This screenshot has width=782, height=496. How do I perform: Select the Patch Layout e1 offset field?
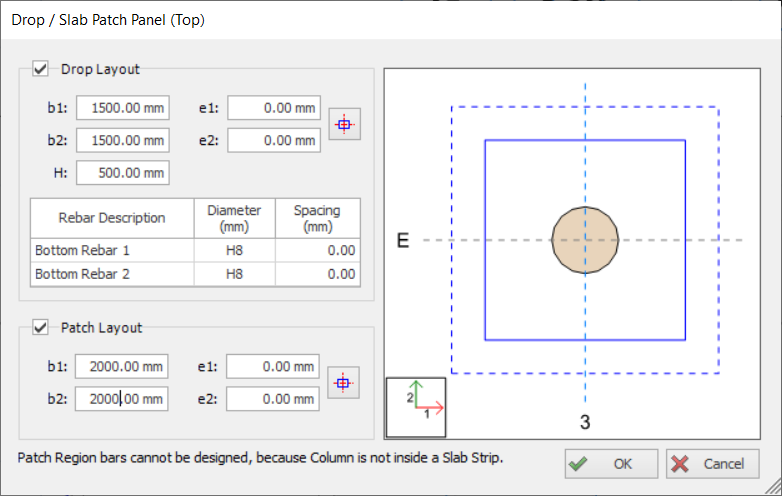[272, 367]
